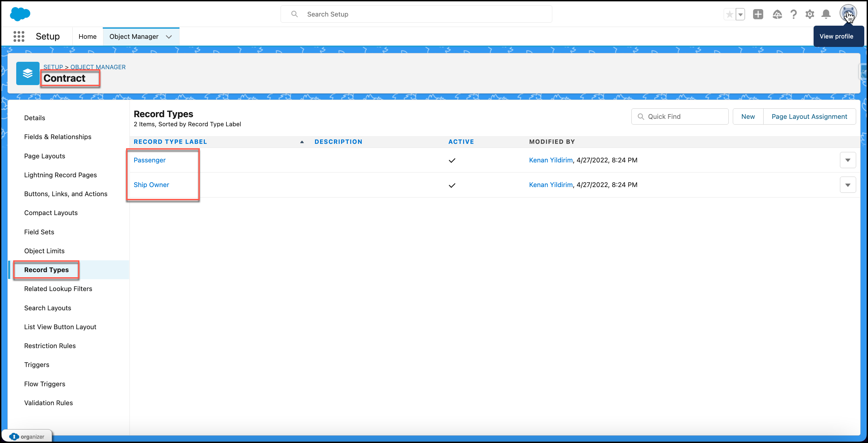Open the Setup gear icon
868x443 pixels.
[810, 14]
